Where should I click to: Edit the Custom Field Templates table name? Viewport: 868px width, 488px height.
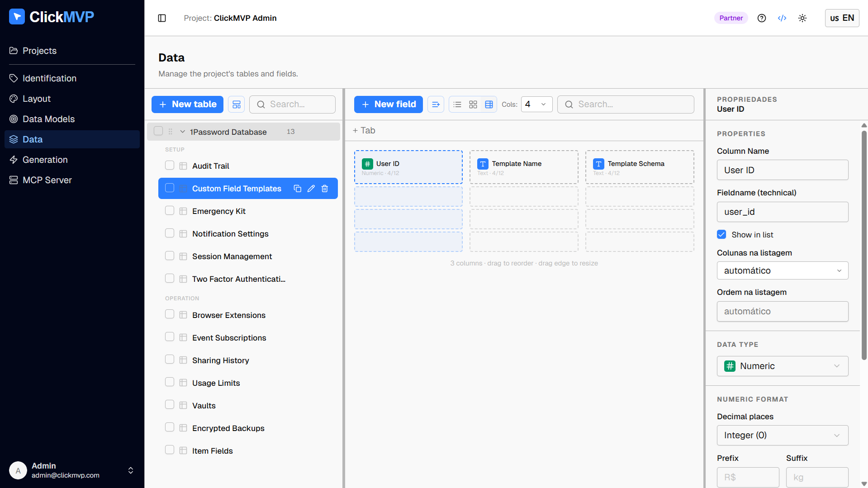[311, 189]
